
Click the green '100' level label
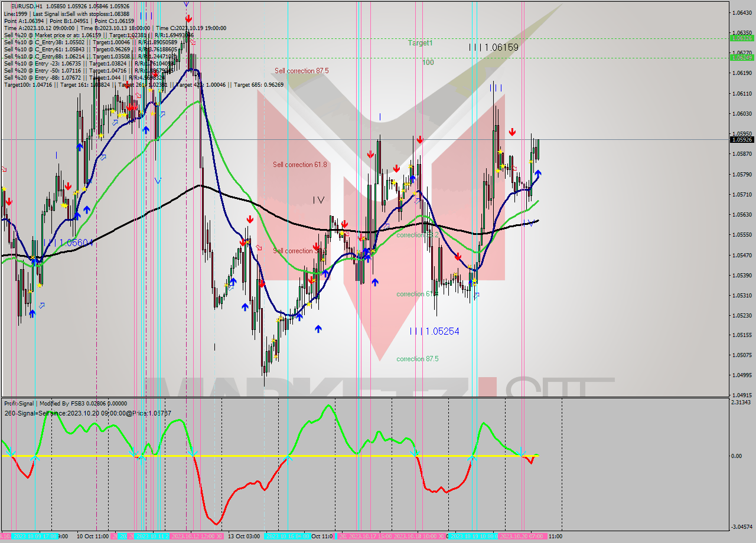tap(428, 63)
